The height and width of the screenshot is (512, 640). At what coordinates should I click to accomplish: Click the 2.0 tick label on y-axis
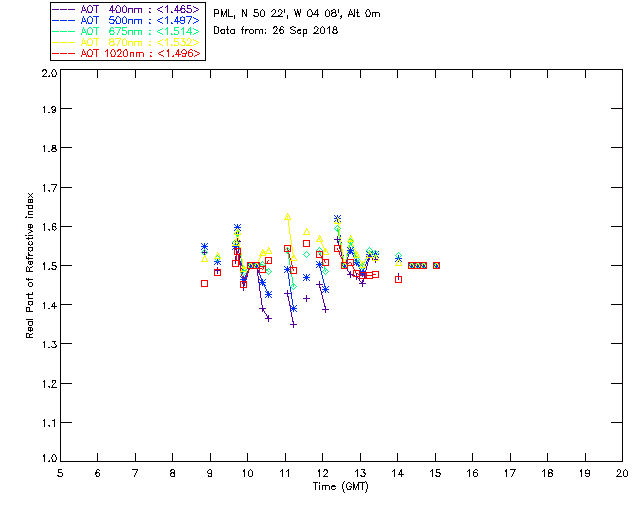pos(49,74)
